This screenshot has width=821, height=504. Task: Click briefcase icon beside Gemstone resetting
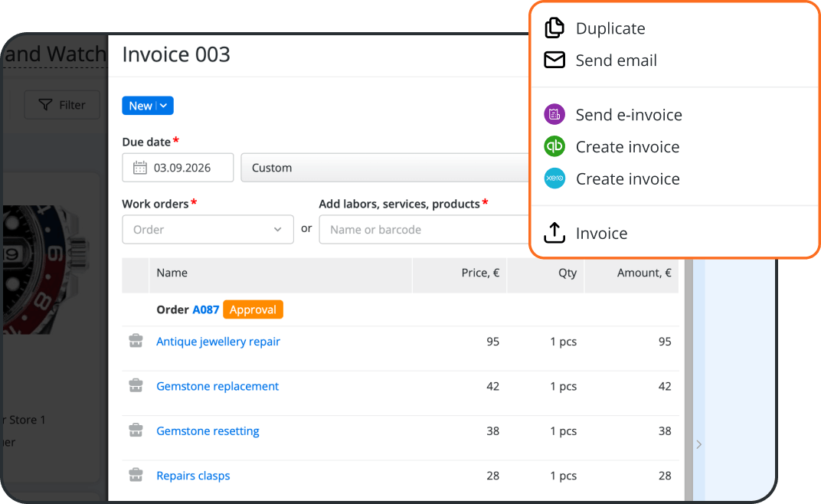pyautogui.click(x=136, y=430)
